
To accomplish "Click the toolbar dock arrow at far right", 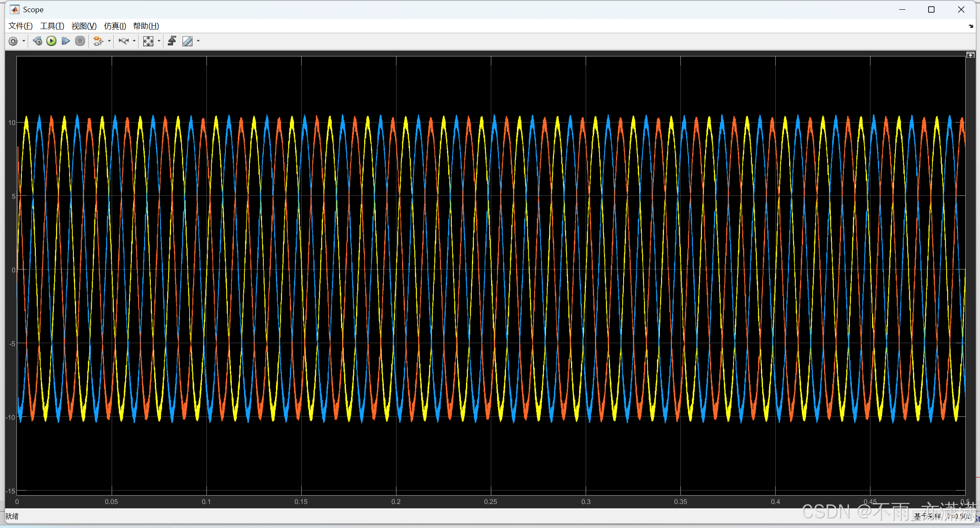I will pos(971,26).
